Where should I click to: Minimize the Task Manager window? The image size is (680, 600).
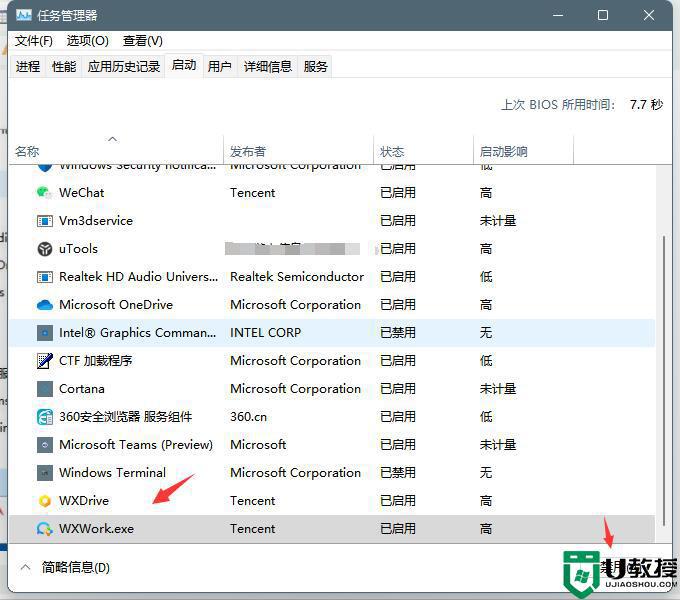(x=558, y=15)
